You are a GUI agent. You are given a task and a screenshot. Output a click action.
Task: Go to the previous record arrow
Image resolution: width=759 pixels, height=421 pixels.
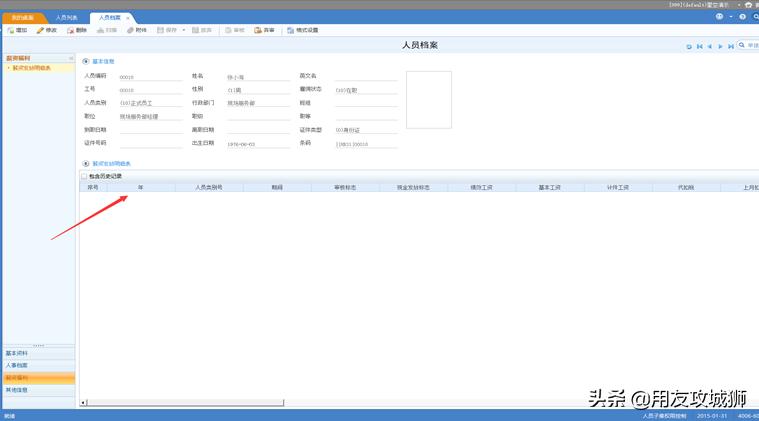(x=710, y=46)
